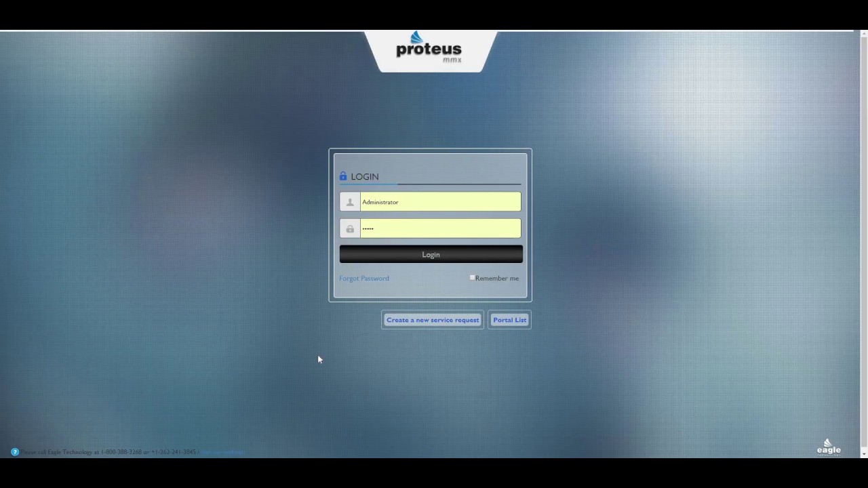Click the blue lock icon next to LOGIN
868x488 pixels.
(x=343, y=176)
